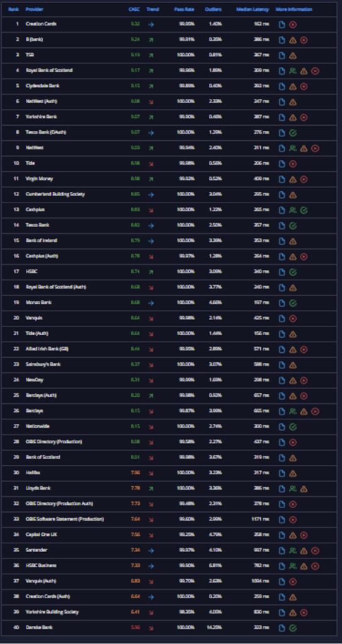Click the green checkmark icon for Danske Bank
The image size is (342, 644).
[x=293, y=628]
